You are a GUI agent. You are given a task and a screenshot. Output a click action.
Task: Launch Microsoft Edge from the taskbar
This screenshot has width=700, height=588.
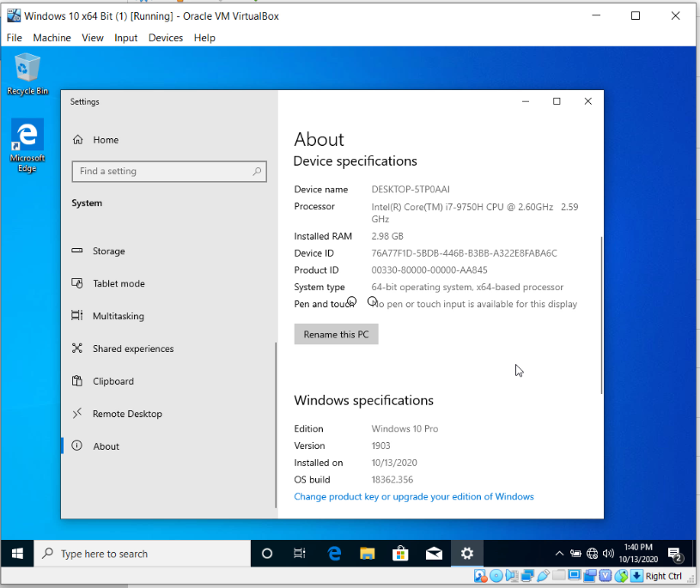click(334, 554)
